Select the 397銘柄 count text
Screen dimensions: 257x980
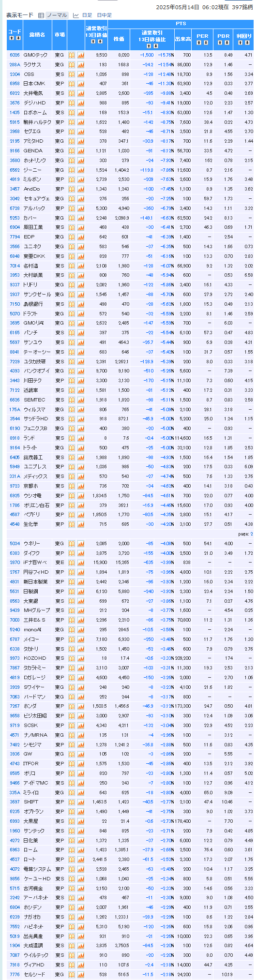[x=243, y=7]
